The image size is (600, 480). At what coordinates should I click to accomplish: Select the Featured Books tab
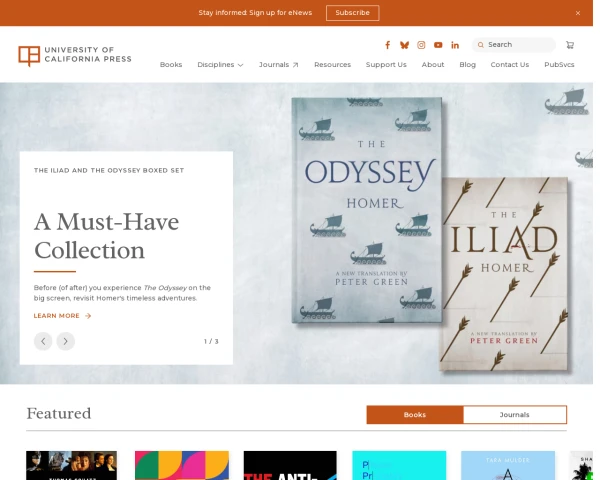click(415, 415)
